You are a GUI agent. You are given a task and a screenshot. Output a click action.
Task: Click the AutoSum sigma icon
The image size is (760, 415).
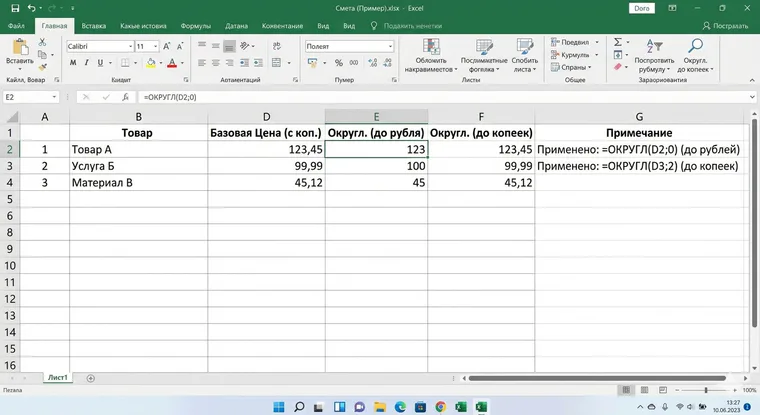coord(618,42)
